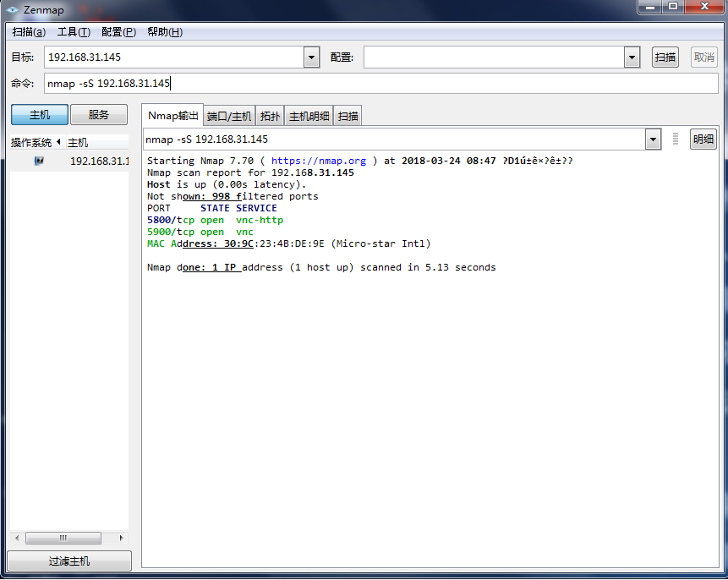This screenshot has width=728, height=580.
Task: Click the Nmap scan report line
Action: click(250, 172)
